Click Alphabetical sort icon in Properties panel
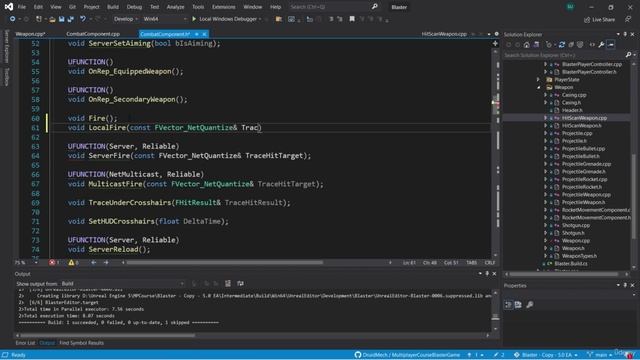640x360 pixels. 518,304
